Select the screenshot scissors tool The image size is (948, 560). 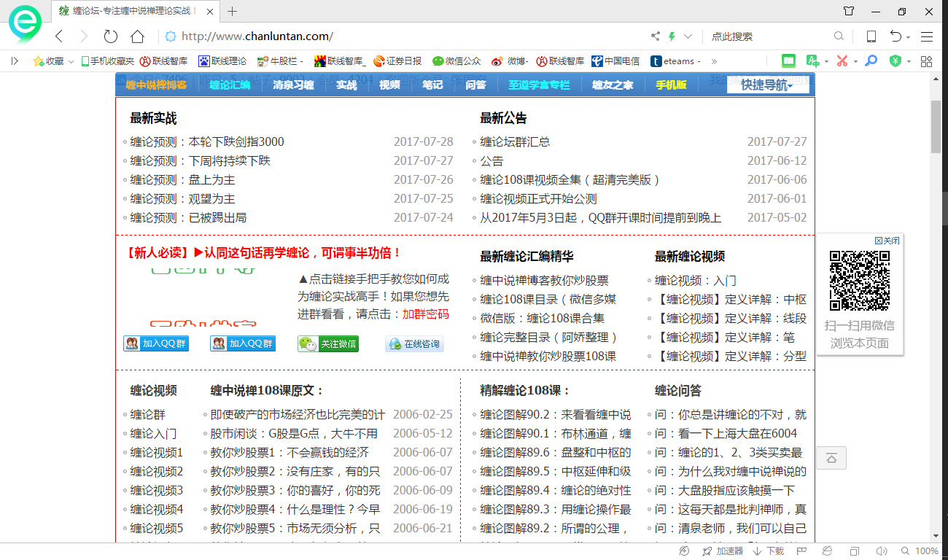point(842,61)
